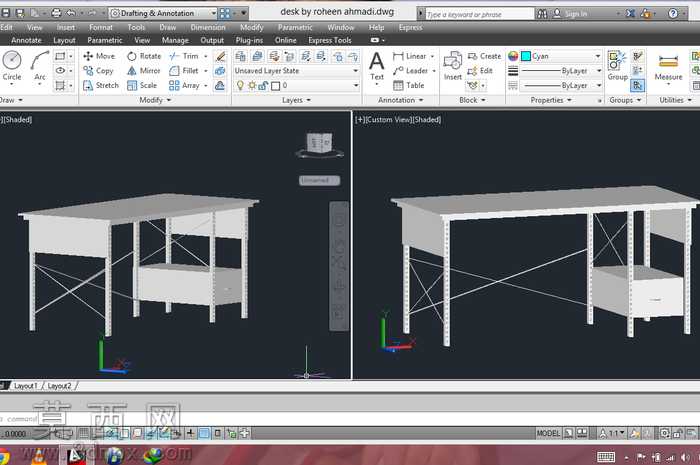Click the Copy tool in Modify panel
Viewport: 700px width, 465px height.
pos(98,71)
